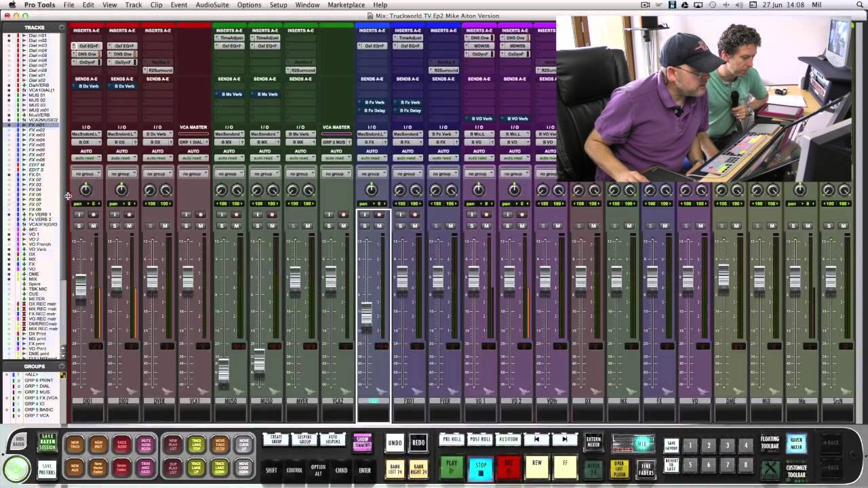Record-arm the DI02 track
Viewport: 868px width, 488px height.
click(x=129, y=215)
